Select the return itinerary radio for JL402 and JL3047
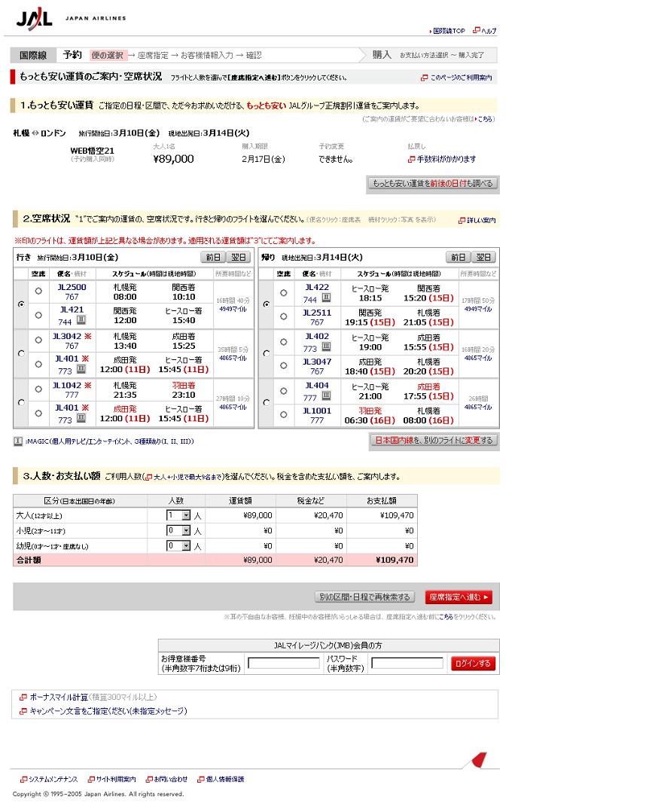The height and width of the screenshot is (812, 652). tap(266, 354)
